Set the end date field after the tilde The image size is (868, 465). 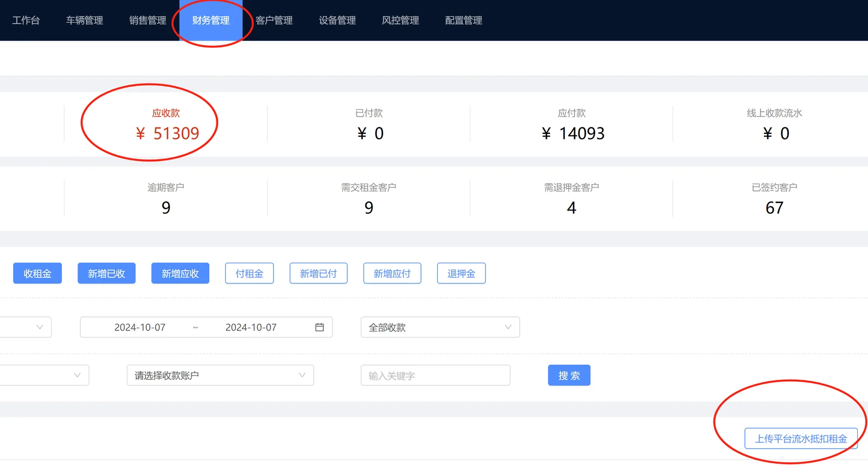pyautogui.click(x=251, y=328)
